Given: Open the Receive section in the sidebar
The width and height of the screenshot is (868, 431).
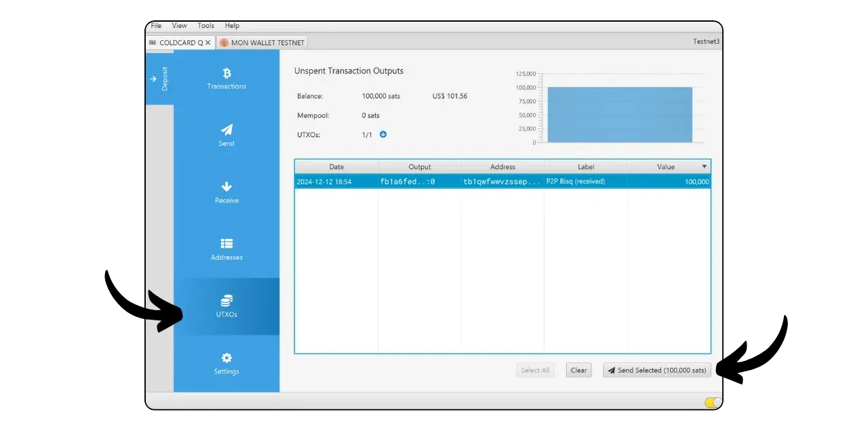Looking at the screenshot, I should pos(226,192).
